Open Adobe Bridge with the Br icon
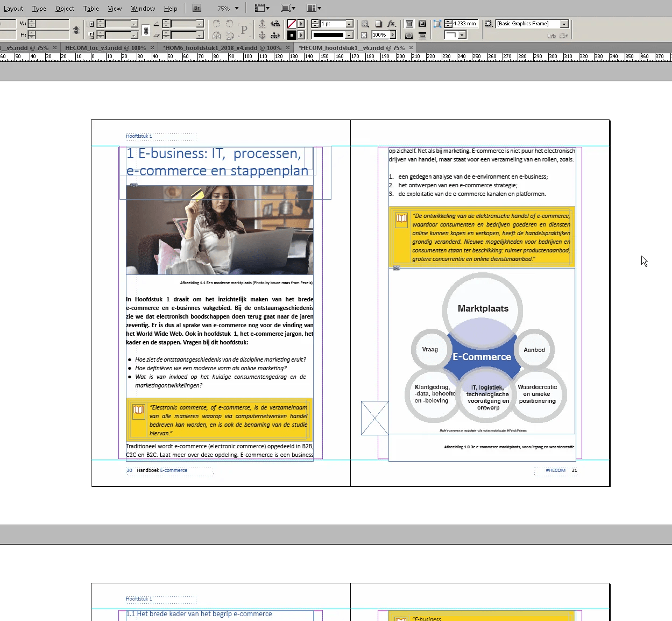 click(197, 8)
